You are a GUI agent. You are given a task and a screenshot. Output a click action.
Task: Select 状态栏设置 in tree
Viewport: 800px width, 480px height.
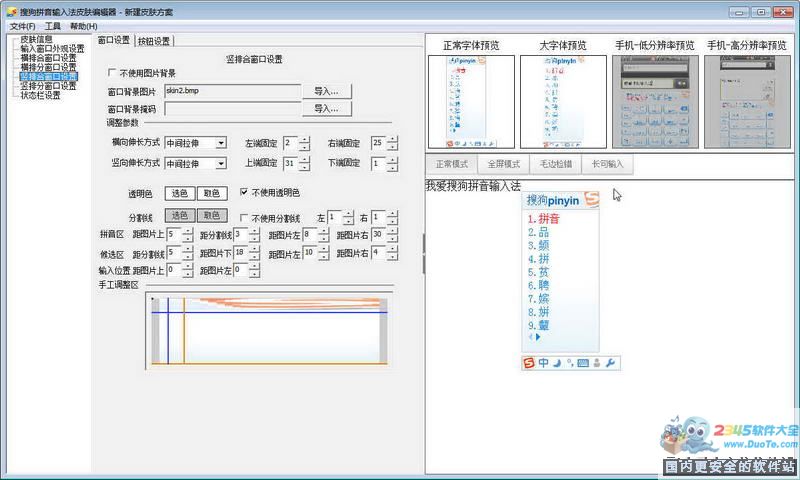coord(40,95)
